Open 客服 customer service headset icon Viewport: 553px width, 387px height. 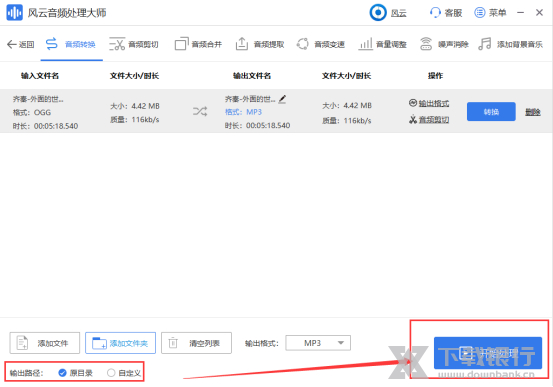click(435, 13)
